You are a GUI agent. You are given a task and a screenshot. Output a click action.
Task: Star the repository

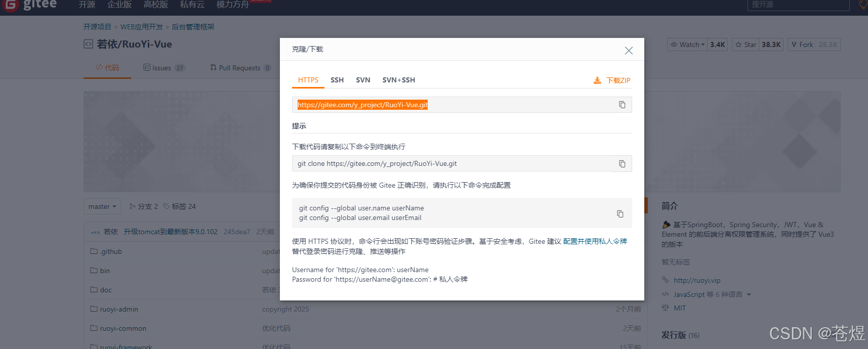746,45
